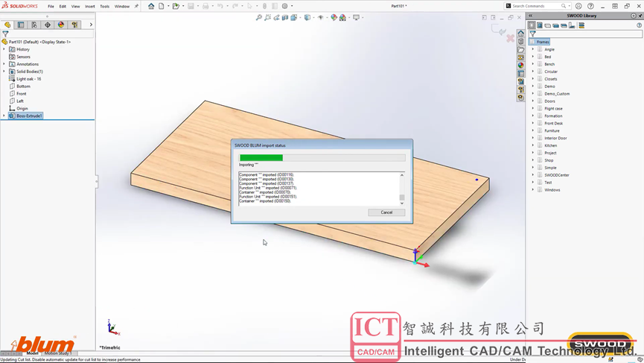644x363 pixels.
Task: Select the Frames library type icon
Action: [x=532, y=25]
